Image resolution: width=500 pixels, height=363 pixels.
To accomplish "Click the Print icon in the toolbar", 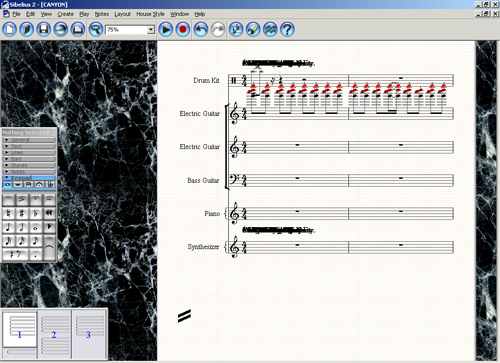I will coord(78,29).
